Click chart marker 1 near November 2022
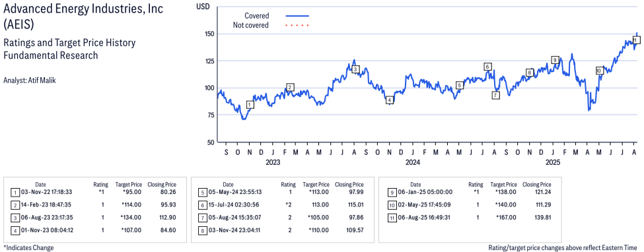 250,105
